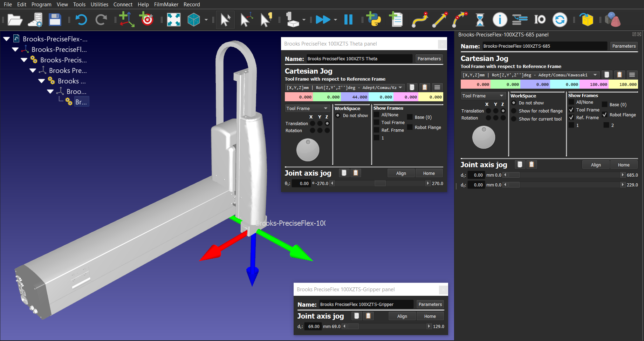Pause the simulation
Screen dimensions: 644x341
pyautogui.click(x=348, y=20)
